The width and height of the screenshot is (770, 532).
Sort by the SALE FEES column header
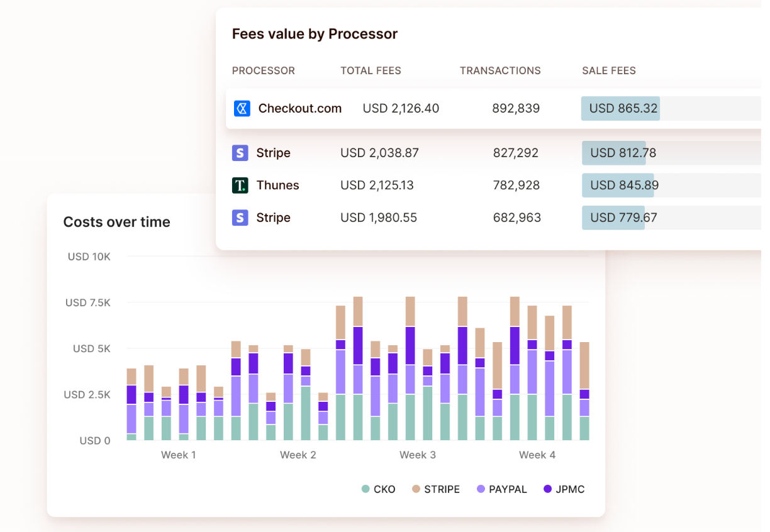click(609, 70)
